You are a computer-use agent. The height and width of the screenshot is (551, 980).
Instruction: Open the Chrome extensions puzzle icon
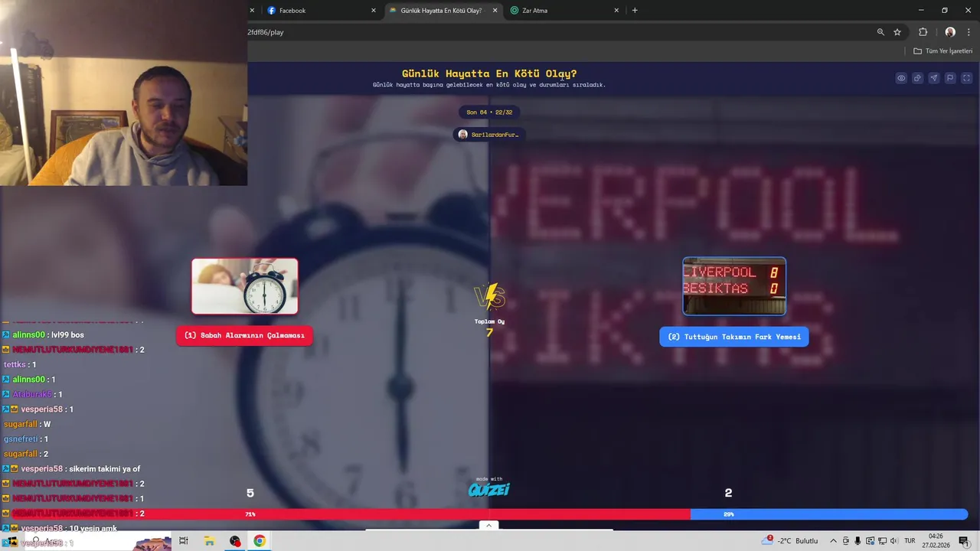click(923, 32)
